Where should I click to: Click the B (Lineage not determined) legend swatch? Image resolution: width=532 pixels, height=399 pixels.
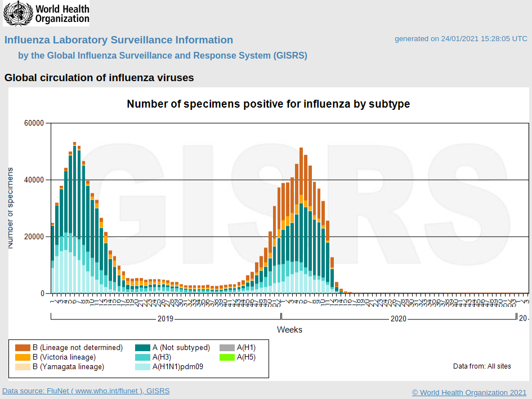(23, 348)
